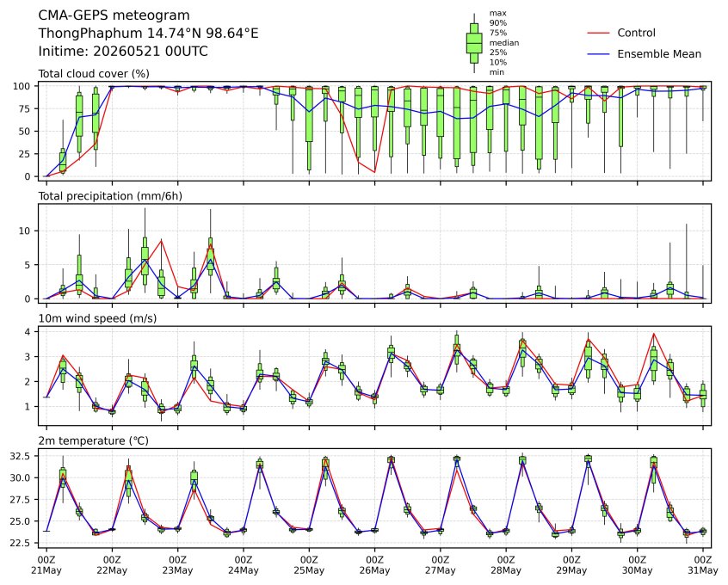This screenshot has width=728, height=585.
Task: Click the 00Z 31May axis label
Action: (x=703, y=565)
